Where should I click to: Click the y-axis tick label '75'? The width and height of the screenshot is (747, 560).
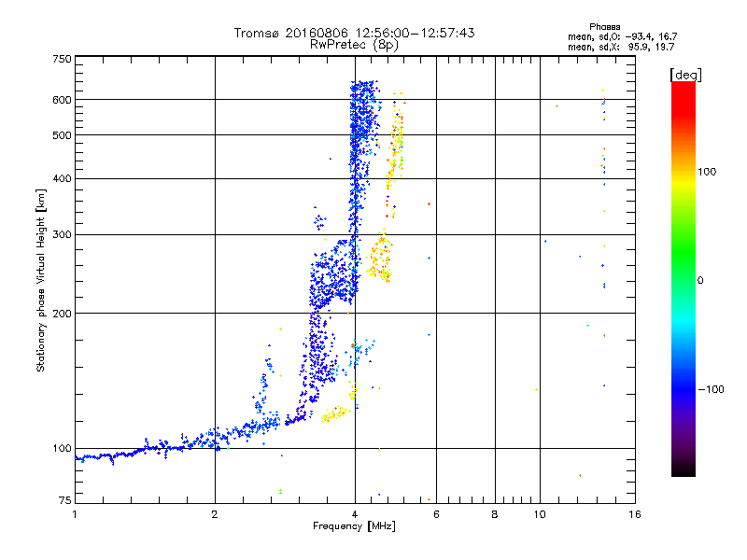(65, 500)
